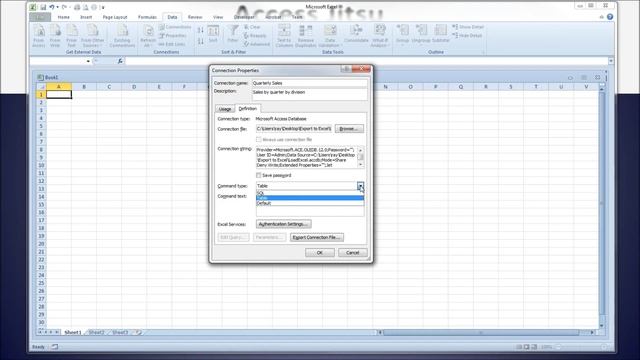
Task: Open From Other Sources menu
Action: [x=93, y=36]
